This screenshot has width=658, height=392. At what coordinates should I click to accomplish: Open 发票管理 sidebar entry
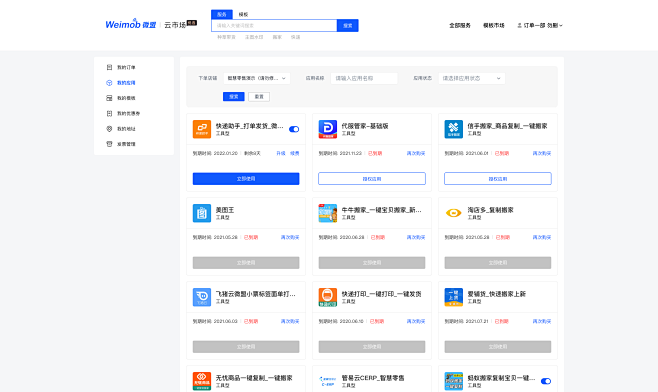(126, 144)
